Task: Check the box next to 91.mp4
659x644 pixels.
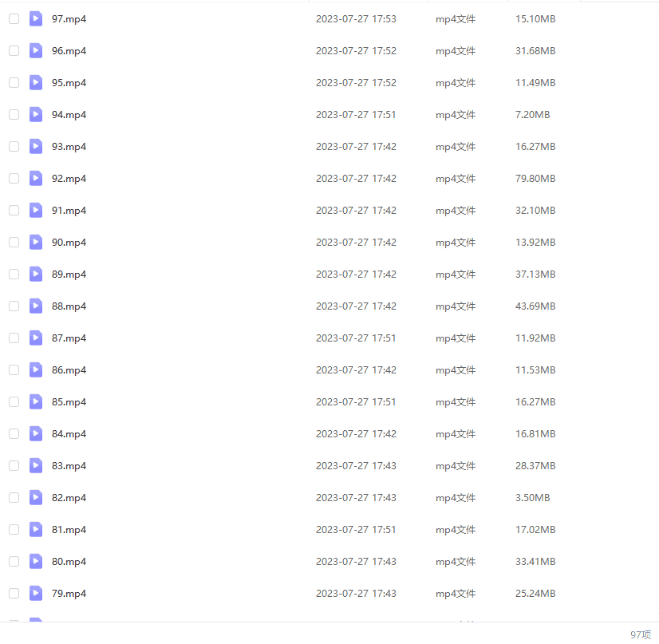Action: coord(14,211)
